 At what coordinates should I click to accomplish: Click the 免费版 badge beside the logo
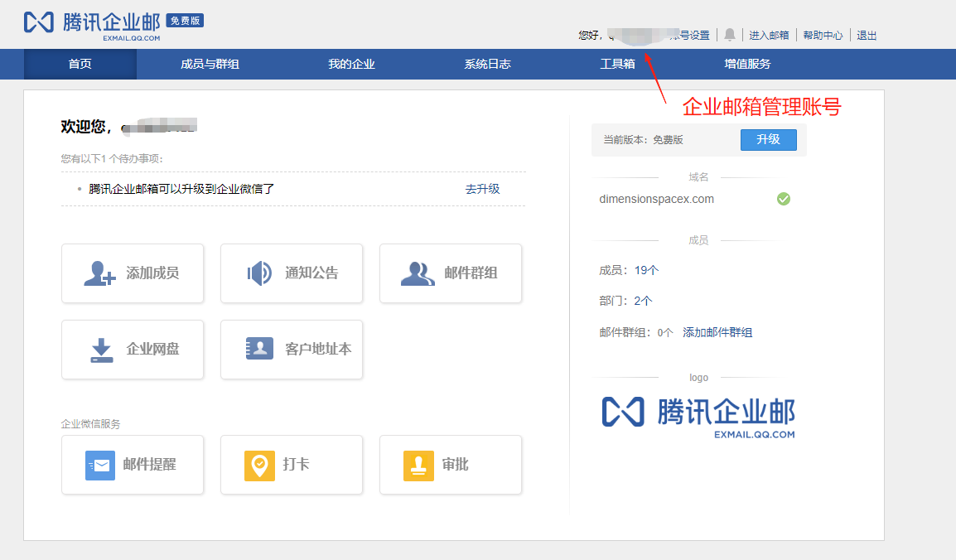(x=186, y=21)
